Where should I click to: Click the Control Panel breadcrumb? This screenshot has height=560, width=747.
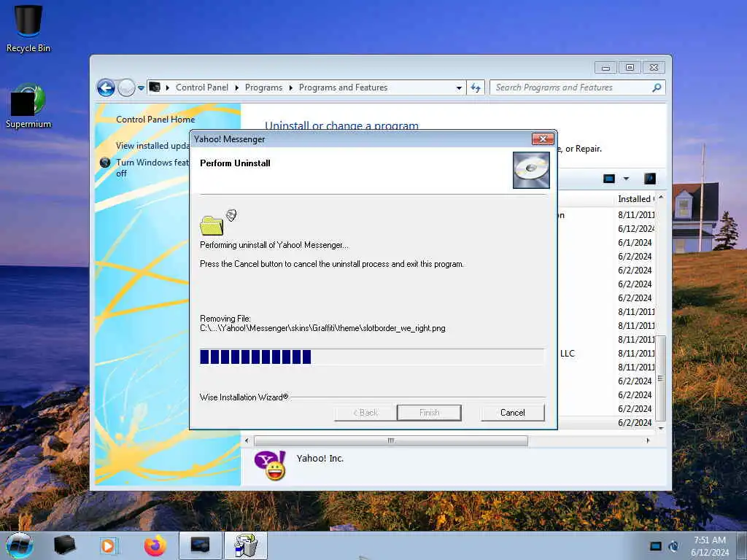[202, 87]
